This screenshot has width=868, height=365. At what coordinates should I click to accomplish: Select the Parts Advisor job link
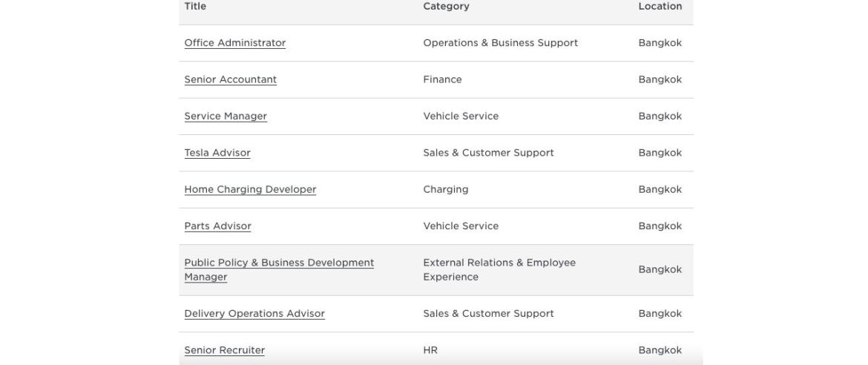(x=217, y=226)
